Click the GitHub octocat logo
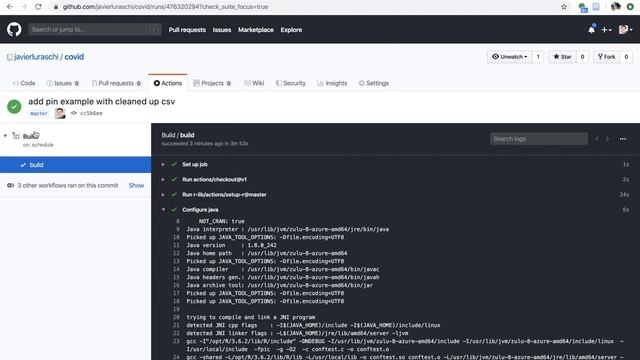 tap(14, 29)
